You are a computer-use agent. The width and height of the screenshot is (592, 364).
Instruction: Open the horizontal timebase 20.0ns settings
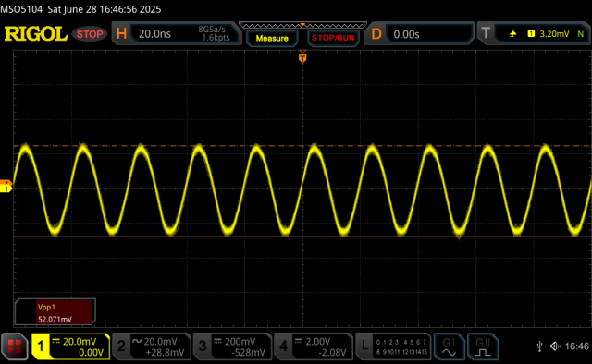[x=177, y=34]
